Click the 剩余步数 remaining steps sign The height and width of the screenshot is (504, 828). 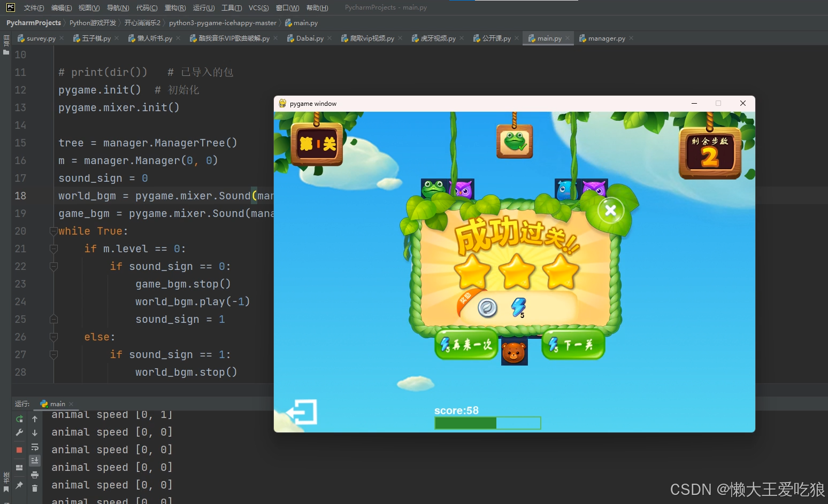(x=710, y=153)
